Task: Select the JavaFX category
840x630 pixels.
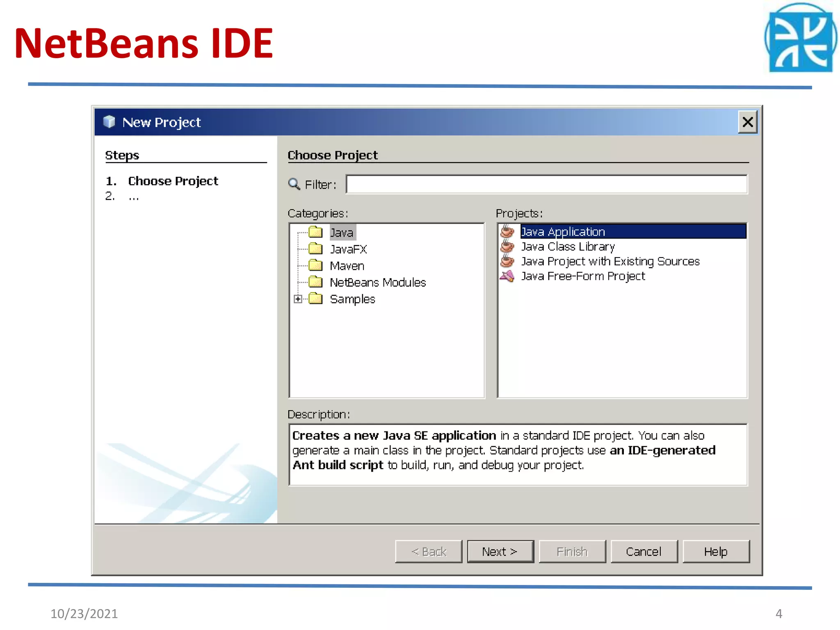Action: [x=348, y=249]
